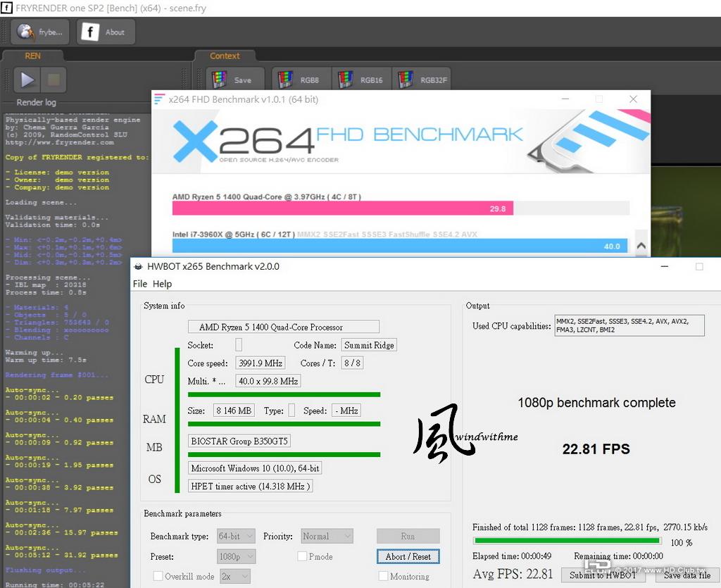Click the RAM Speed field showing - MHz
This screenshot has width=721, height=588.
click(346, 410)
